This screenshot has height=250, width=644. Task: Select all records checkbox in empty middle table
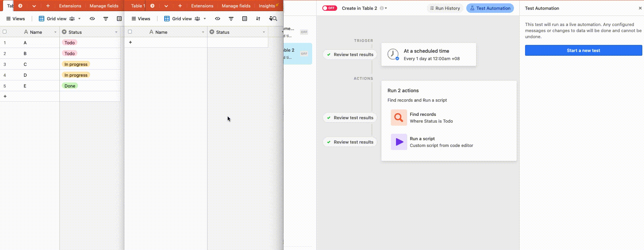(130, 32)
